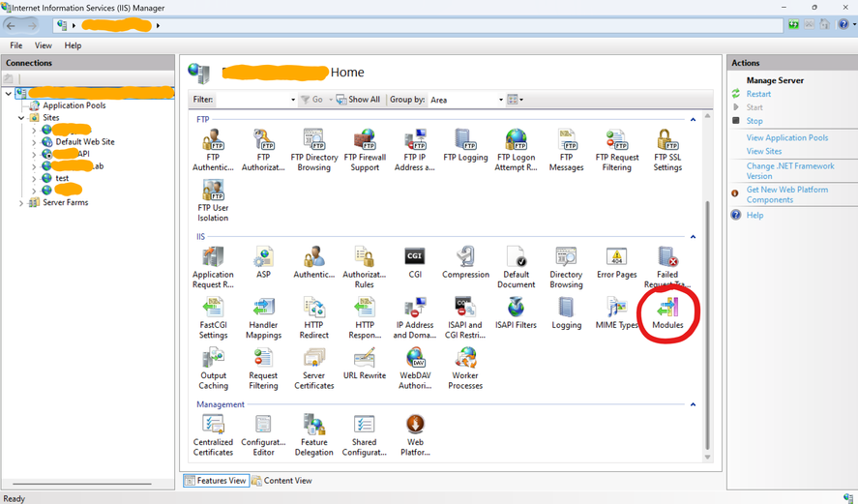Expand the Default Web Site node
Viewport: 858px width, 504px height.
tap(34, 142)
